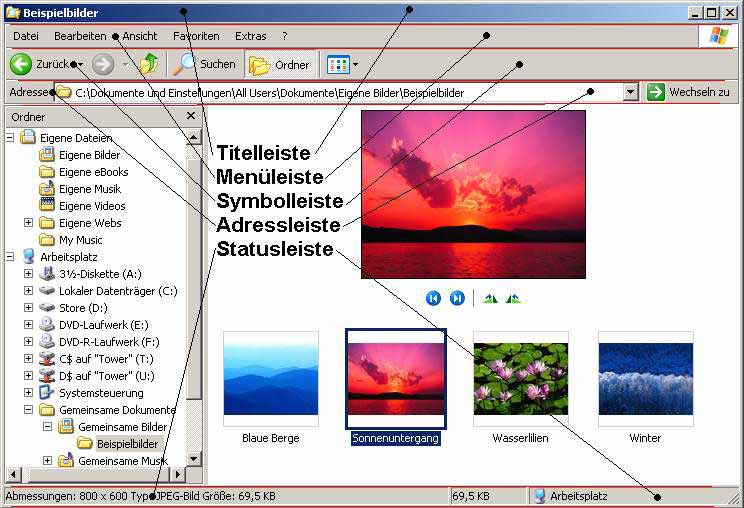Expand the Store (D:) drive node
Screen dimensions: 744x508
[x=28, y=307]
